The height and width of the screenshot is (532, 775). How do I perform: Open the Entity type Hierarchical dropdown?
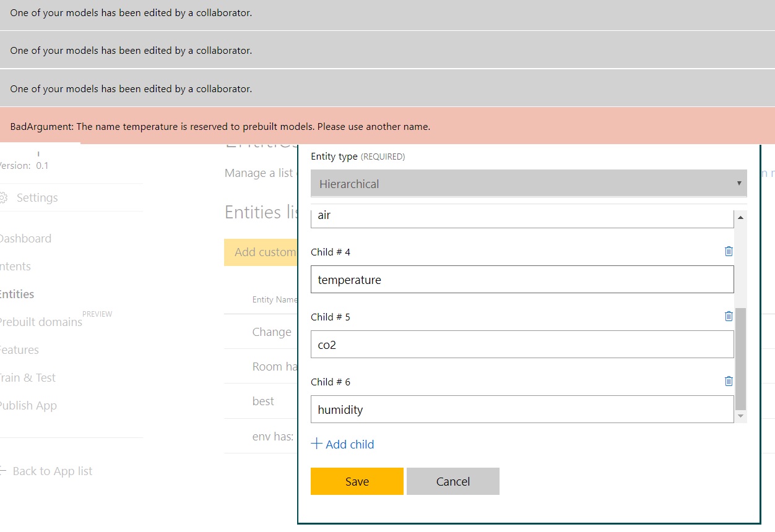coord(529,184)
